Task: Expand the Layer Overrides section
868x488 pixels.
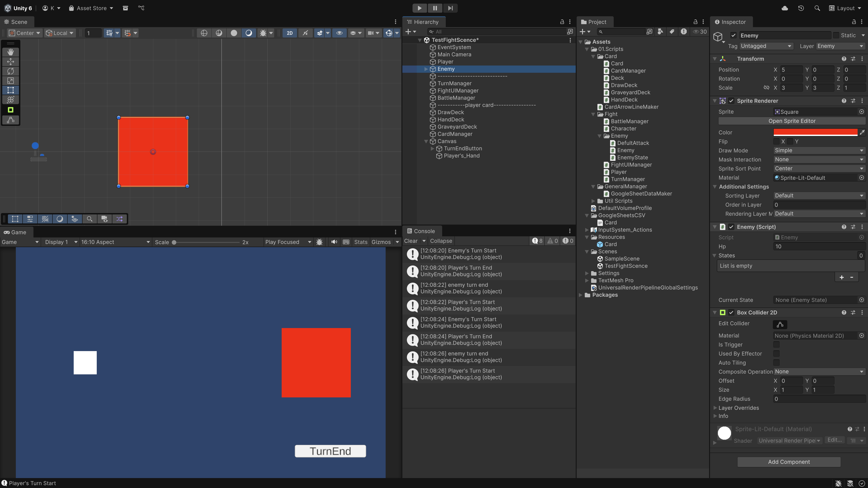Action: point(715,408)
